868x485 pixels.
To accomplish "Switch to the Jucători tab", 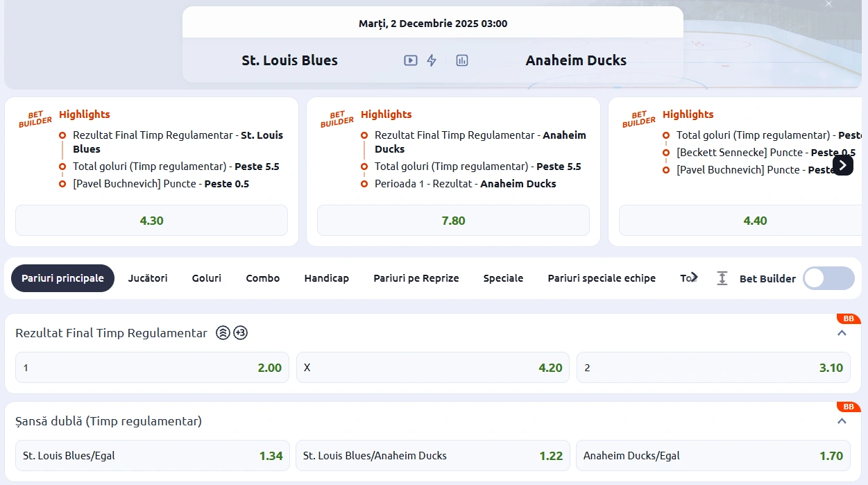I will tap(148, 278).
